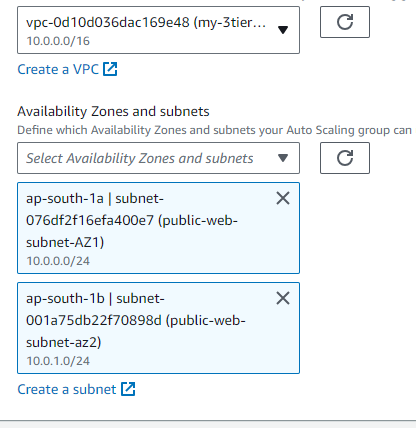Screen dimensions: 416x428
Task: Select the public-web-subnet-az2 token
Action: pos(158,328)
